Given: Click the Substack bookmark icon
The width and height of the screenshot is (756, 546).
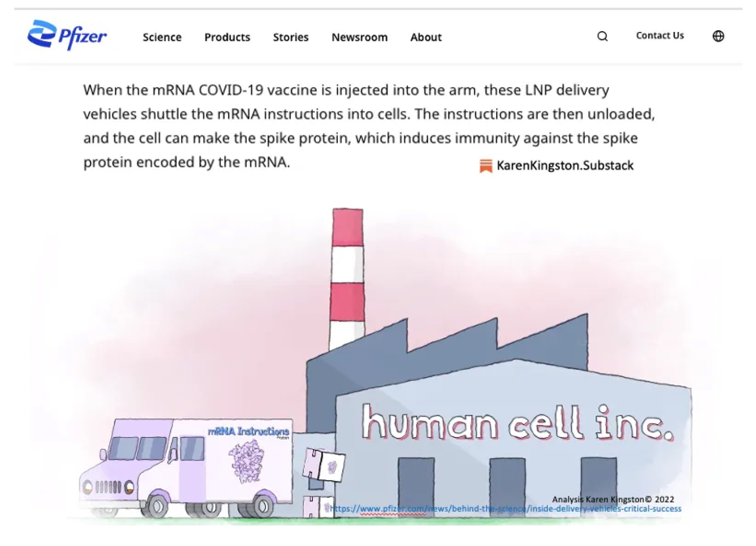Looking at the screenshot, I should point(486,166).
